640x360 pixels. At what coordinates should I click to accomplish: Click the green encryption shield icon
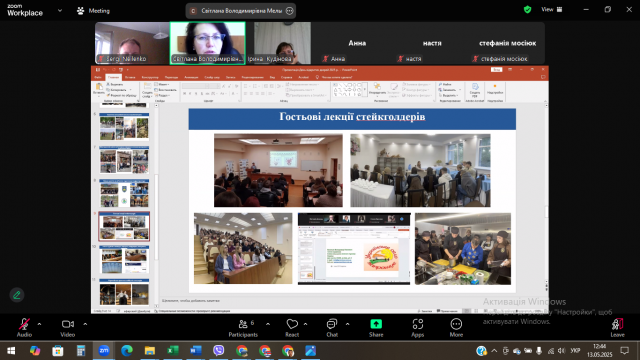527,9
